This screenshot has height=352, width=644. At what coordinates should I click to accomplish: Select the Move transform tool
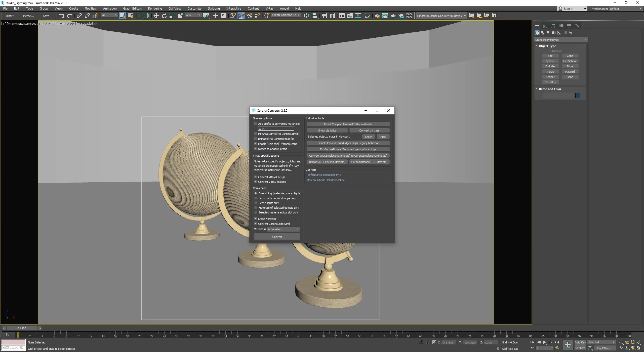[156, 16]
